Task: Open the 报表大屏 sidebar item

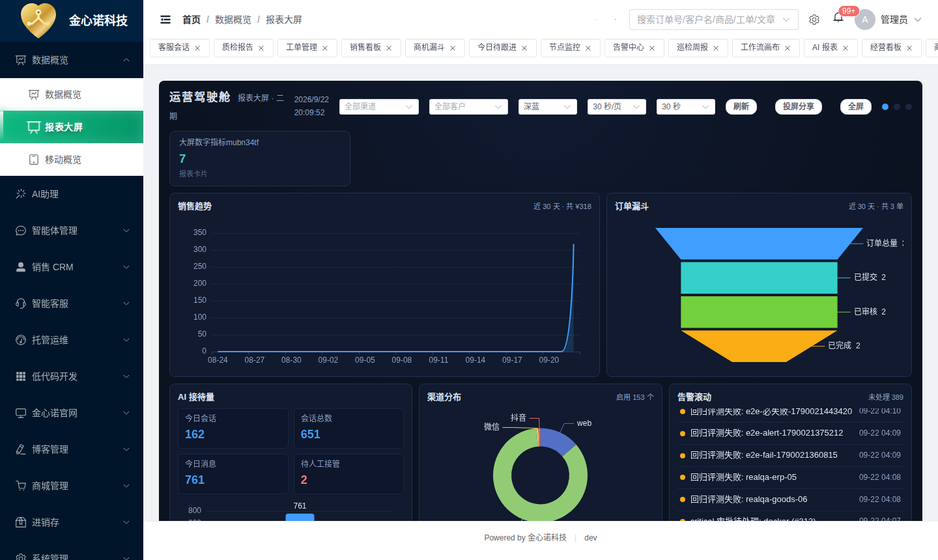Action: [72, 127]
